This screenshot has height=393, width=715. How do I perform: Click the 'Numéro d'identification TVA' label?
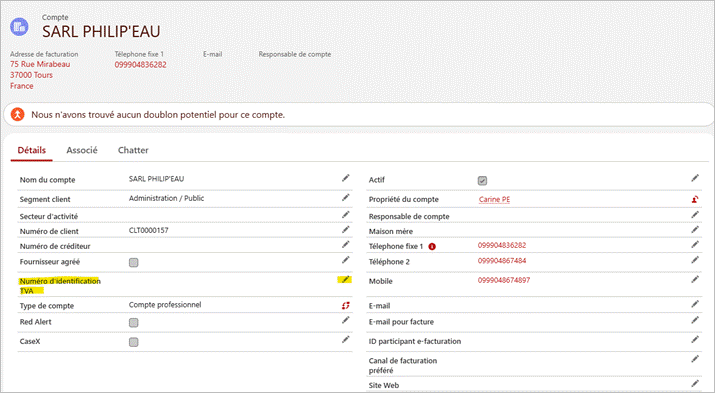[60, 286]
